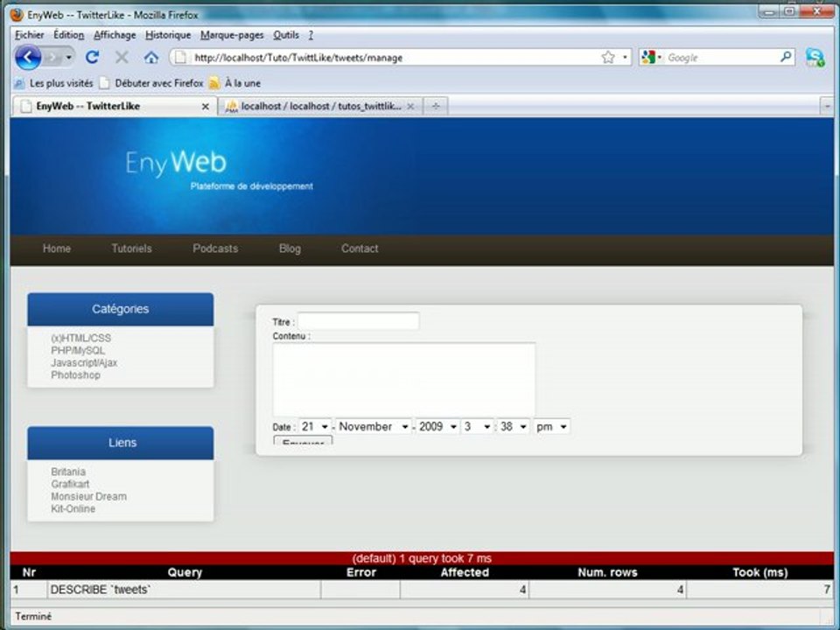Image resolution: width=840 pixels, height=630 pixels.
Task: Visit the Britania link
Action: (x=68, y=472)
